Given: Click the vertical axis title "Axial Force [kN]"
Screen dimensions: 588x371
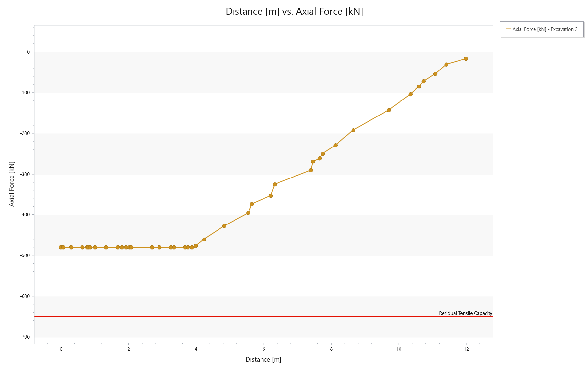Looking at the screenshot, I should 12,184.
